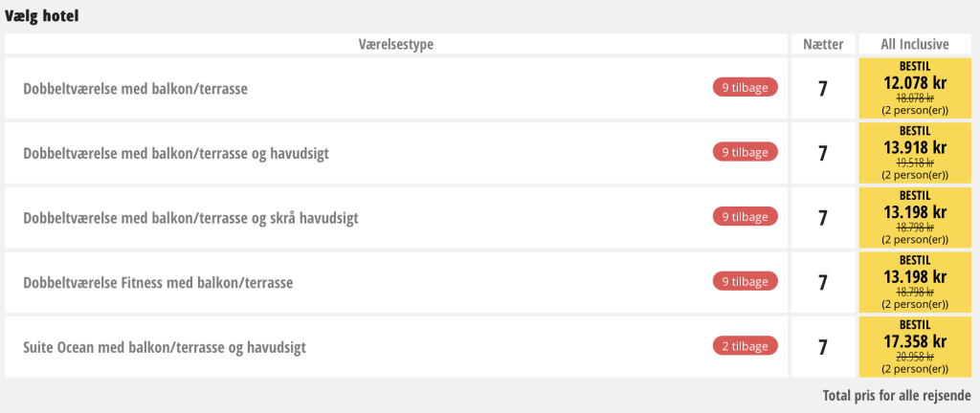Image resolution: width=980 pixels, height=413 pixels.
Task: Click the "Vælg hotel" heading
Action: (x=42, y=15)
